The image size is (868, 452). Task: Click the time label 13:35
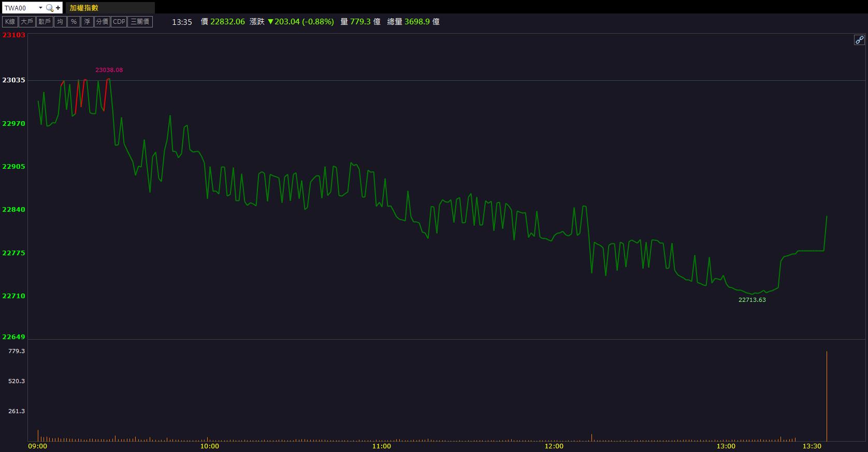click(182, 22)
